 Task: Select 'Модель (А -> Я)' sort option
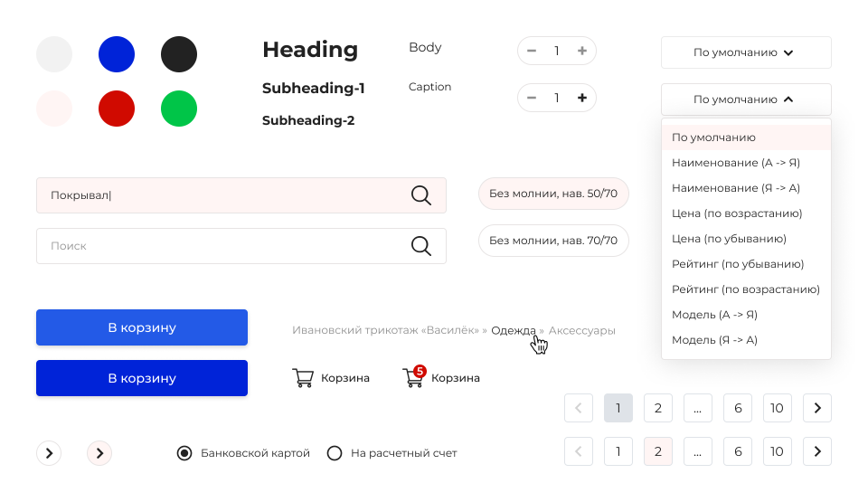pos(714,315)
